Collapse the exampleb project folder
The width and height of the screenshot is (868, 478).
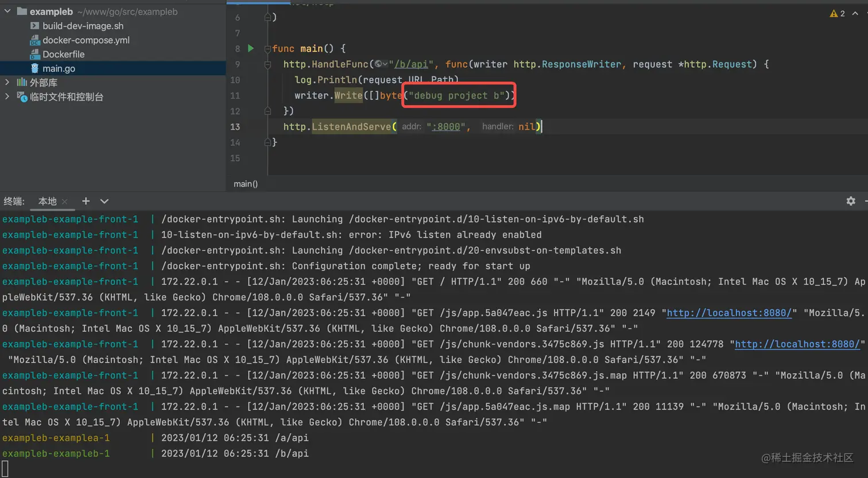click(x=7, y=11)
